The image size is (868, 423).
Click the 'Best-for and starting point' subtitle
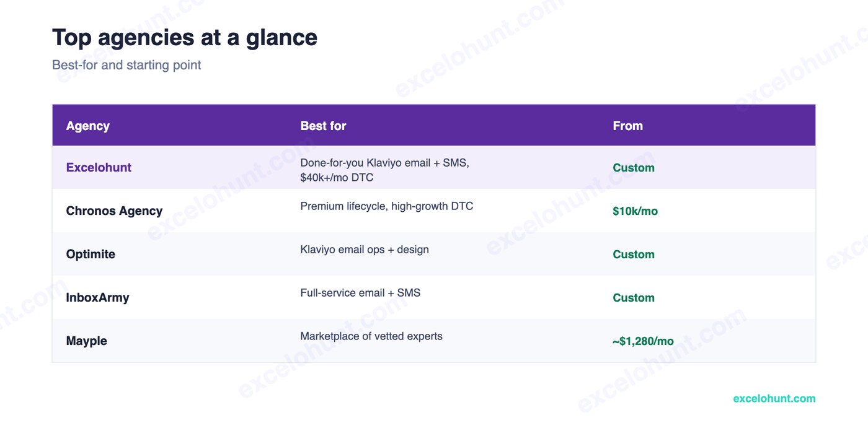(x=126, y=65)
